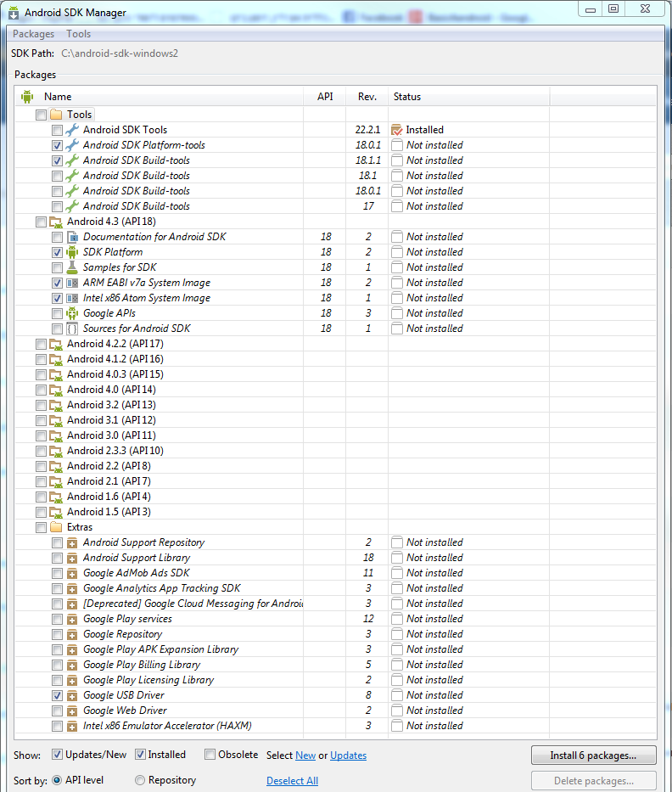The image size is (672, 792).
Task: Uncheck the Google USB Driver checkbox
Action: pos(57,695)
